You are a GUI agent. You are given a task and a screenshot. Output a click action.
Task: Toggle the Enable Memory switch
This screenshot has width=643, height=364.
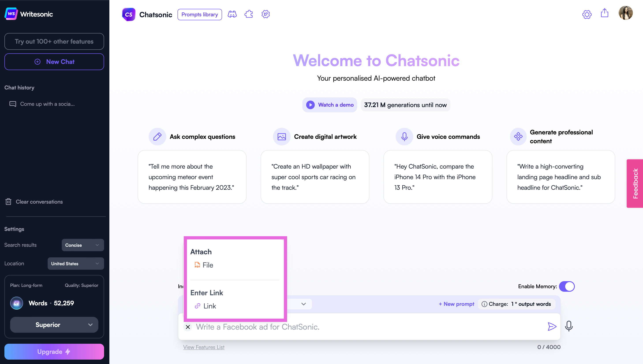567,286
